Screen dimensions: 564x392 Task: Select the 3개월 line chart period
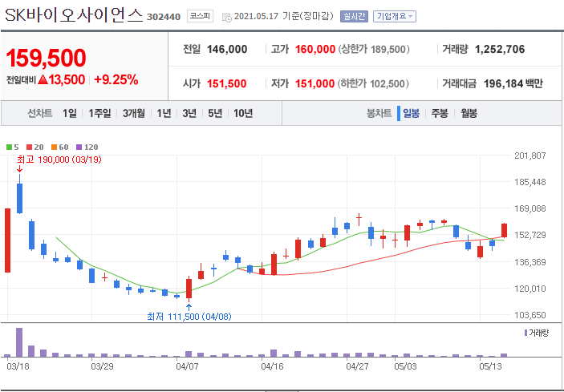[x=133, y=114]
